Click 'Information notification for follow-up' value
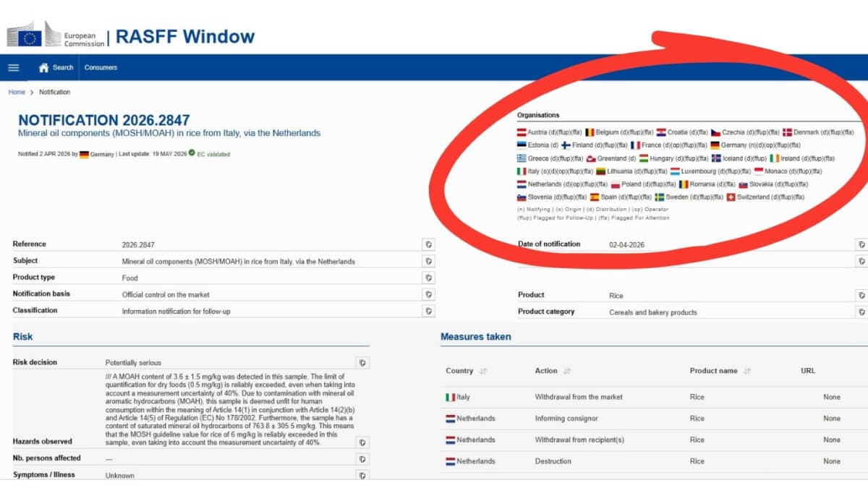This screenshot has height=488, width=868. pyautogui.click(x=178, y=312)
